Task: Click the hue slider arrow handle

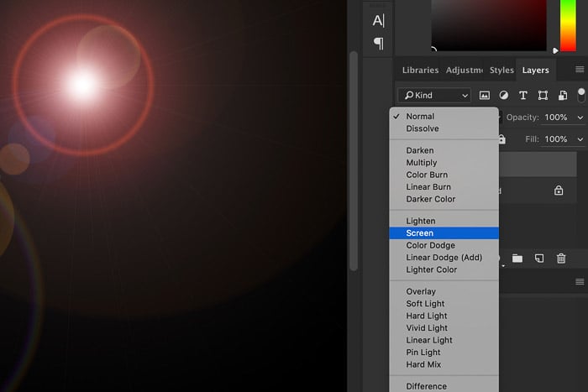Action: 555,50
